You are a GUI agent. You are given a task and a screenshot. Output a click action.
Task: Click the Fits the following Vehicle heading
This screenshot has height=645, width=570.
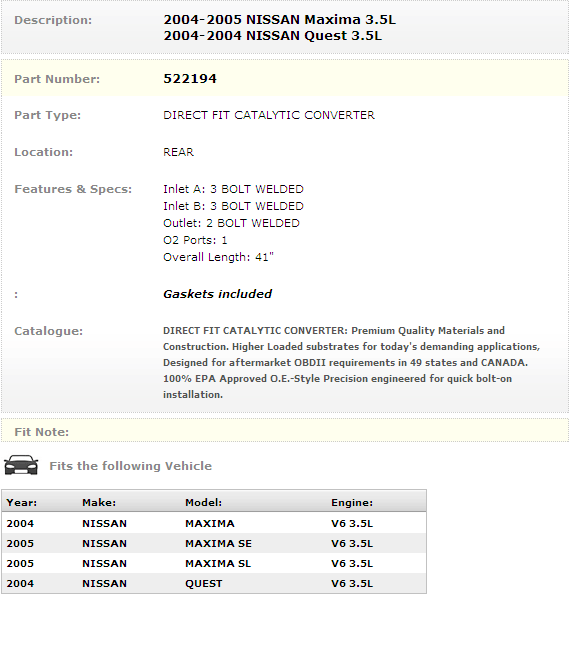130,466
